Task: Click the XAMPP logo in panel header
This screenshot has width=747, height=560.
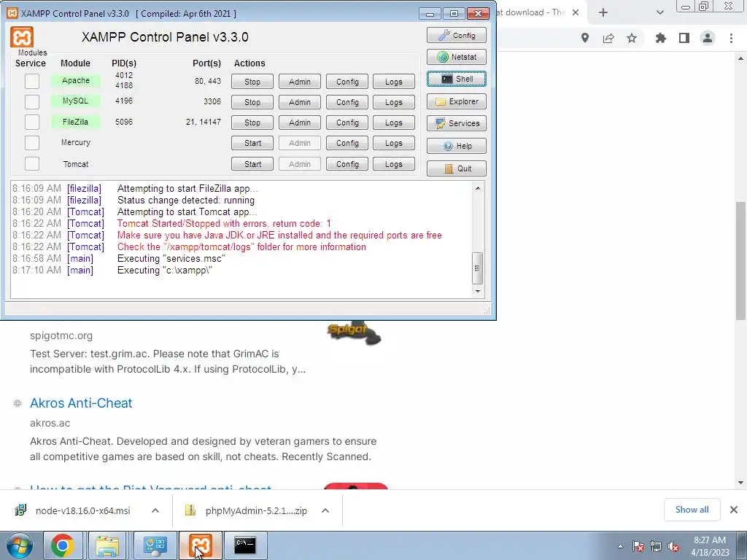Action: pyautogui.click(x=22, y=37)
